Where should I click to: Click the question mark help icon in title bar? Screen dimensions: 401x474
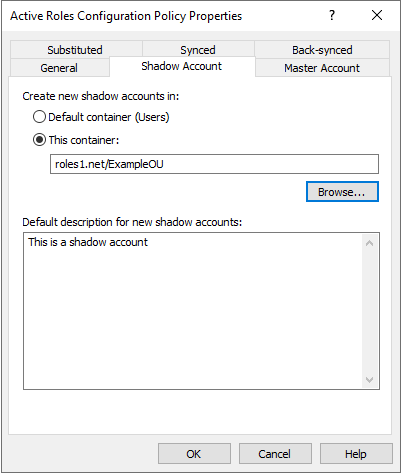pos(332,15)
